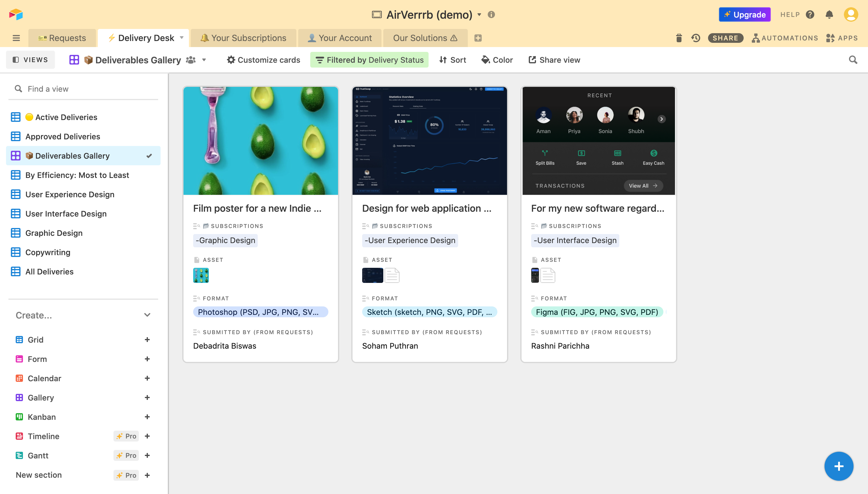Collapse the Create section chevron
This screenshot has width=868, height=494.
point(147,315)
